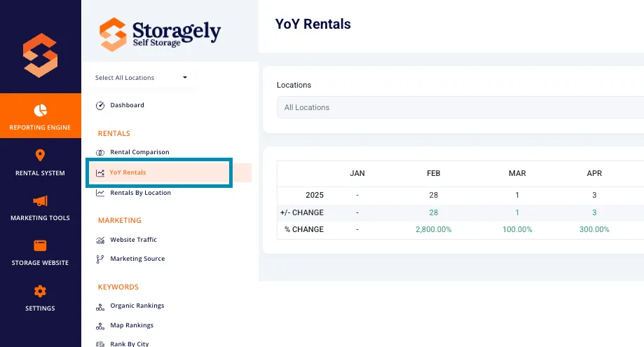Click the Storagely Self Storage logo
The image size is (644, 347).
(x=160, y=34)
